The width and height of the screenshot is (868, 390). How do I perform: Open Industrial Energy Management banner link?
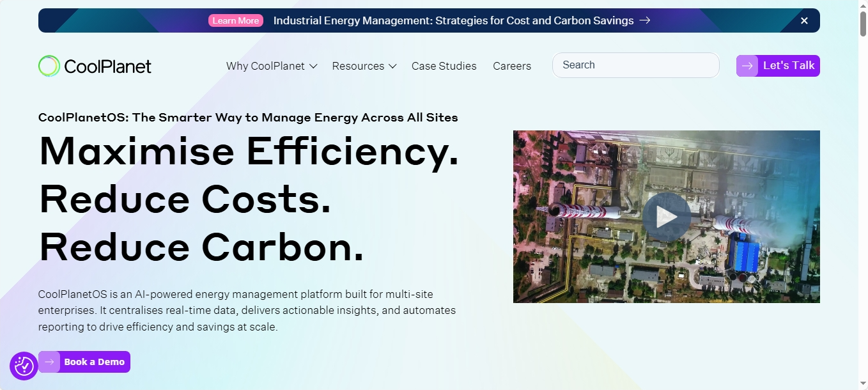tap(453, 20)
